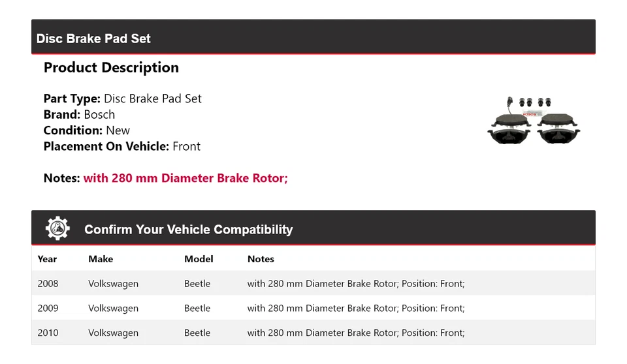Screen dimensions: 627x364
Task: Select the Confirm Your Vehicle Compatibility header
Action: click(x=188, y=230)
